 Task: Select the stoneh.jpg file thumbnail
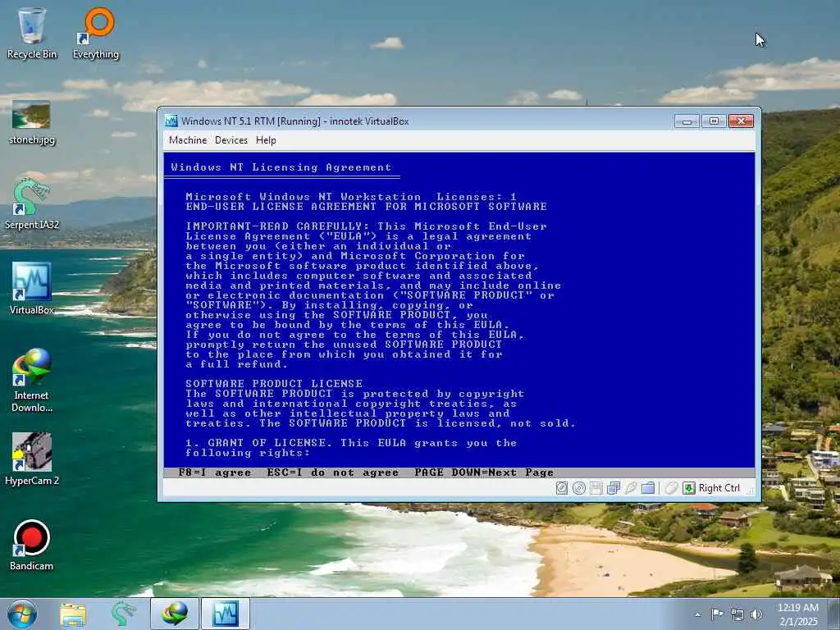pos(32,122)
